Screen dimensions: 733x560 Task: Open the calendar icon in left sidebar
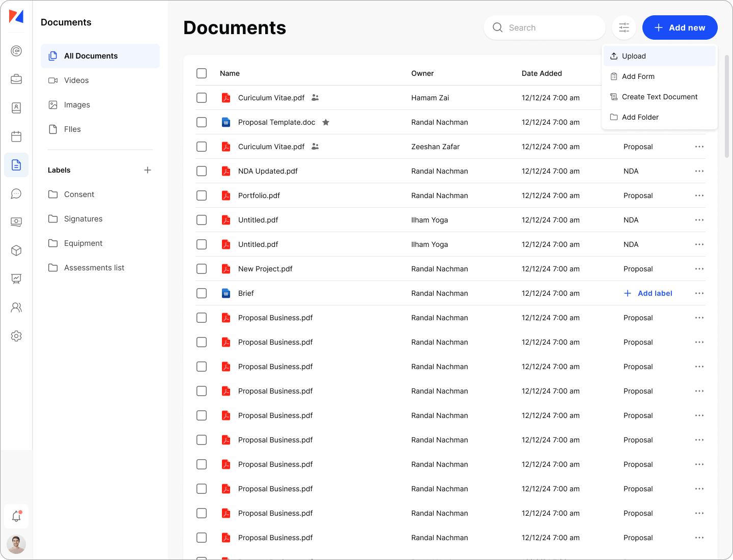coord(16,136)
